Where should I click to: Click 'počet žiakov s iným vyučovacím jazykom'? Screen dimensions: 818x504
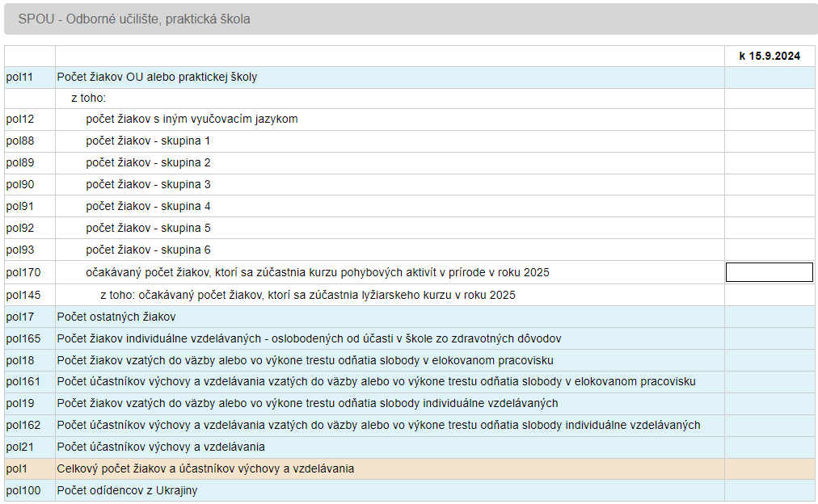[x=192, y=120]
